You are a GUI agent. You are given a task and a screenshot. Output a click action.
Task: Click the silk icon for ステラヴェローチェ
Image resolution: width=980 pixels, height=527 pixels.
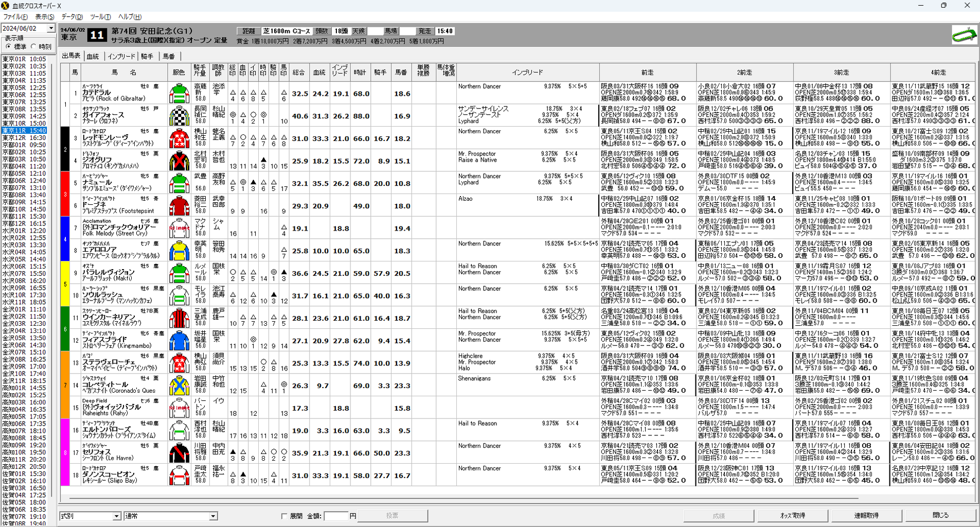point(179,363)
